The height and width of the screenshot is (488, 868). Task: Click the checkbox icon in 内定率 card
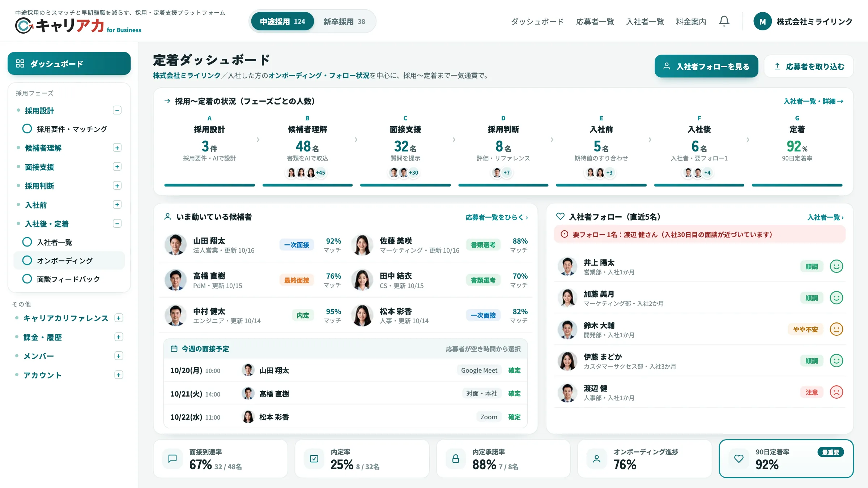tap(314, 459)
